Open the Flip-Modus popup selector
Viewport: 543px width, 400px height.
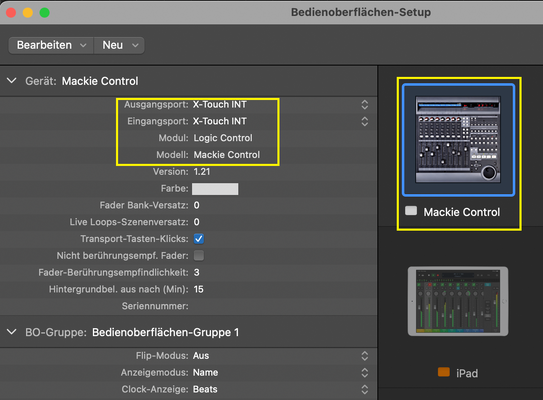click(x=365, y=356)
